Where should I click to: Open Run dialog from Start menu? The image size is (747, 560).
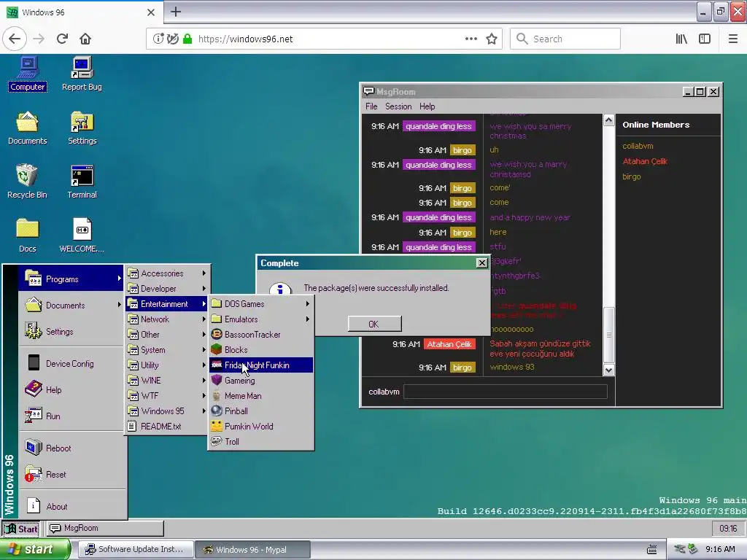[72, 416]
